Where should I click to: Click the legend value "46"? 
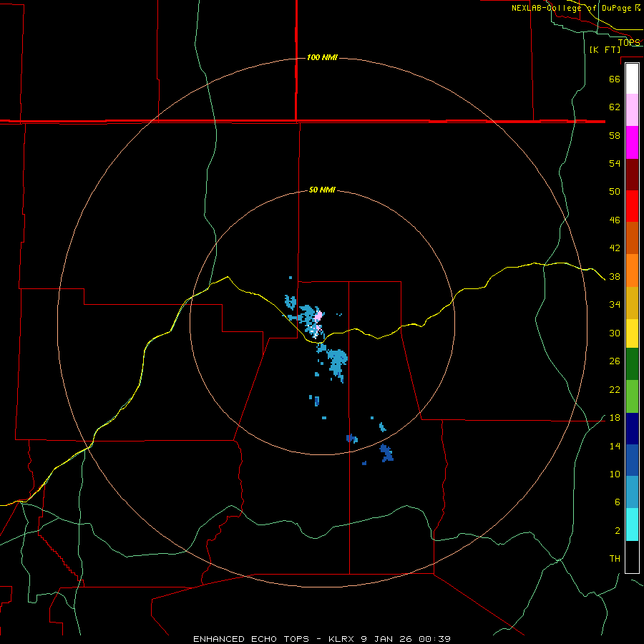tap(615, 220)
